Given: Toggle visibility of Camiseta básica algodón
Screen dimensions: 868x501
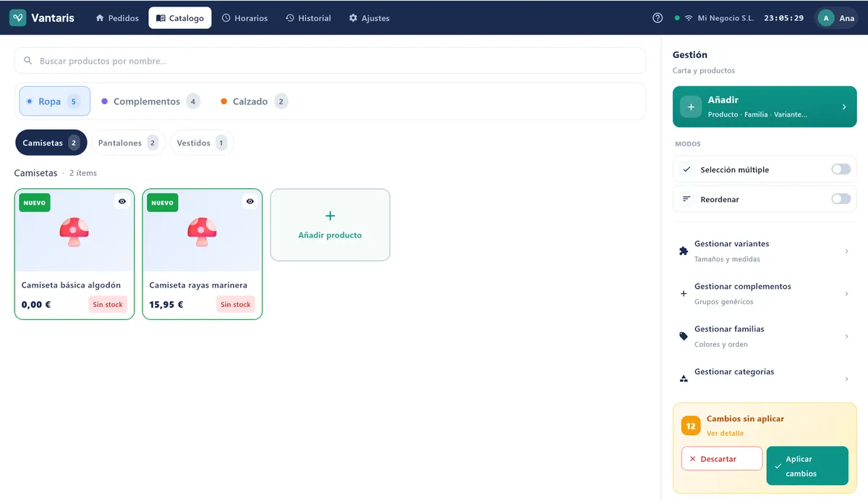Looking at the screenshot, I should (122, 202).
